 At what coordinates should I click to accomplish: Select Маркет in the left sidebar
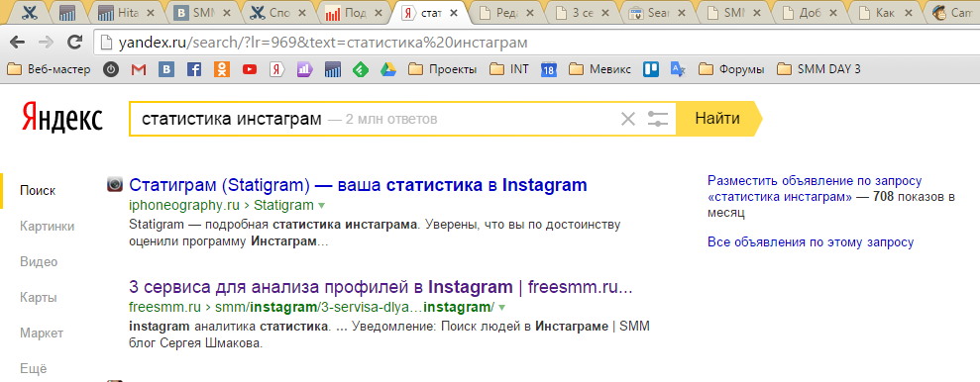(42, 333)
